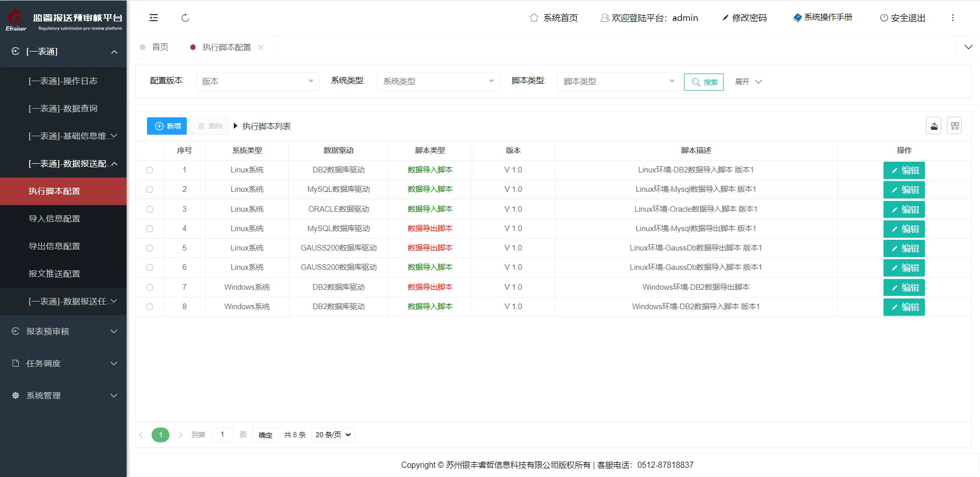
Task: Open the column filter grid icon
Action: [x=954, y=126]
